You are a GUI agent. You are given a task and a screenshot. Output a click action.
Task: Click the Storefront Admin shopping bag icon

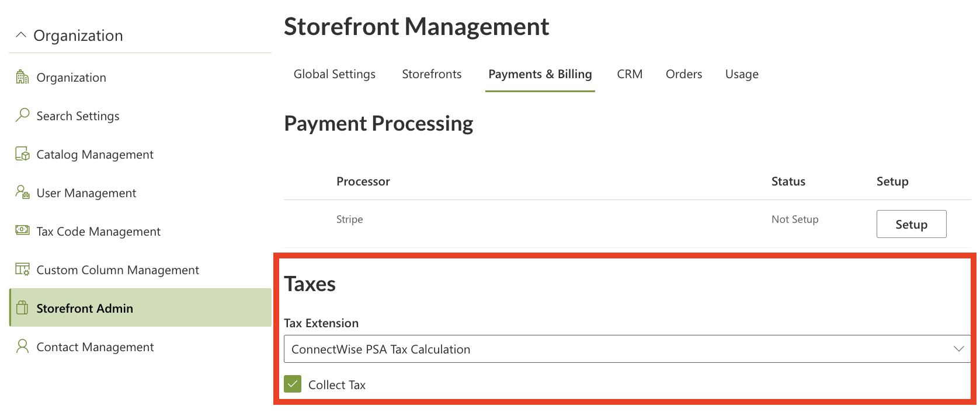(x=22, y=307)
